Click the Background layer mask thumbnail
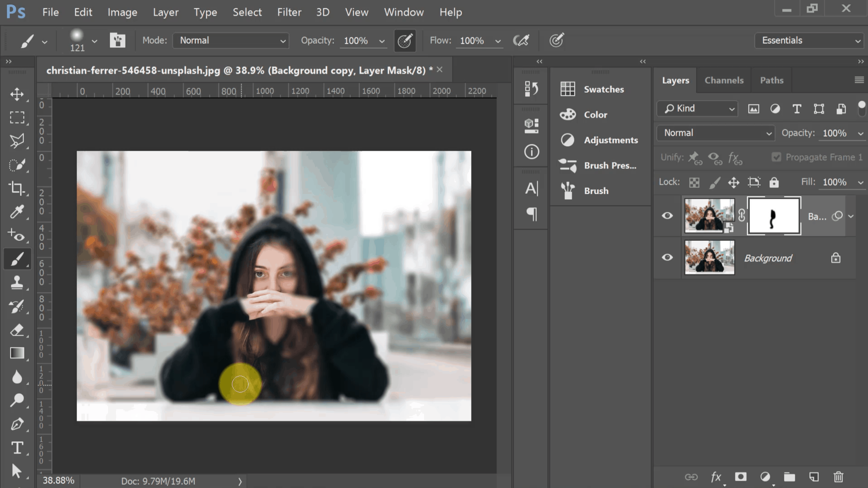Image resolution: width=868 pixels, height=488 pixels. (774, 215)
